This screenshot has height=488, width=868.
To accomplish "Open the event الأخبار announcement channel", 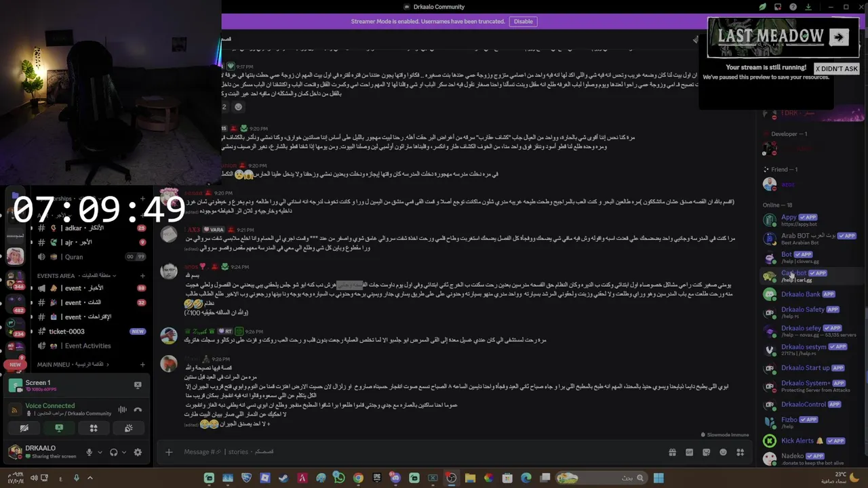I will (92, 288).
